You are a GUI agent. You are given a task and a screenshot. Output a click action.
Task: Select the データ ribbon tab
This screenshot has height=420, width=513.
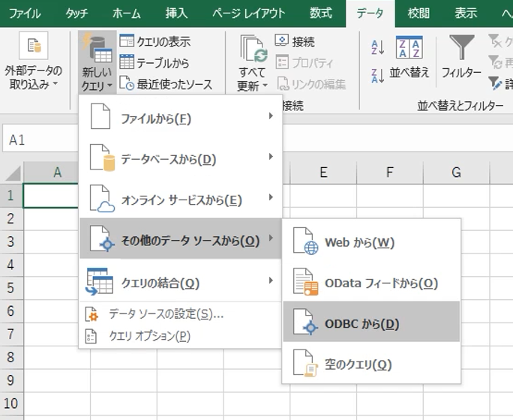(x=370, y=13)
